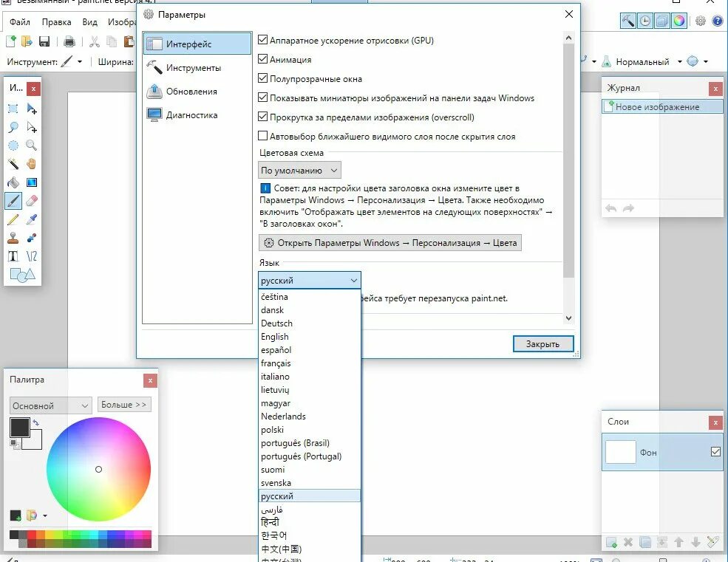Select the Recolor tool
This screenshot has width=728, height=562.
[x=32, y=238]
